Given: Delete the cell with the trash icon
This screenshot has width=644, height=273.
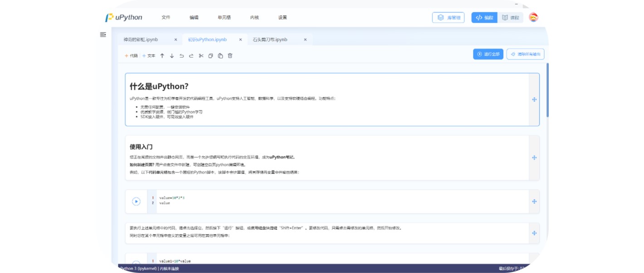Looking at the screenshot, I should [230, 56].
